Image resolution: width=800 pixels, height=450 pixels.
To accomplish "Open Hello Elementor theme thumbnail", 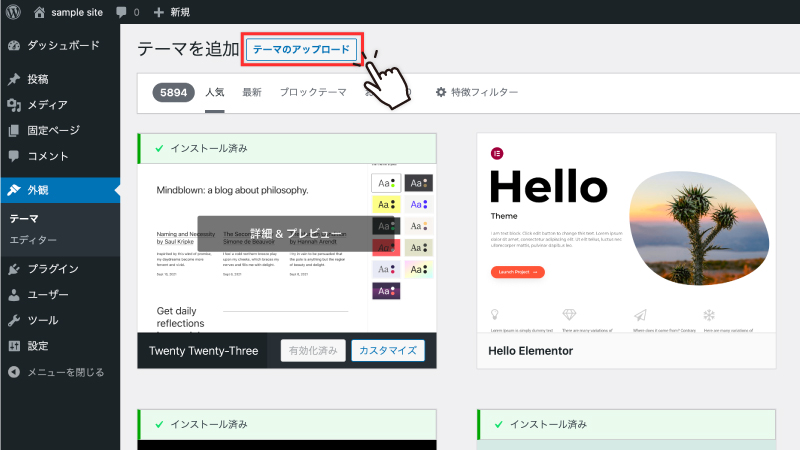I will click(627, 233).
